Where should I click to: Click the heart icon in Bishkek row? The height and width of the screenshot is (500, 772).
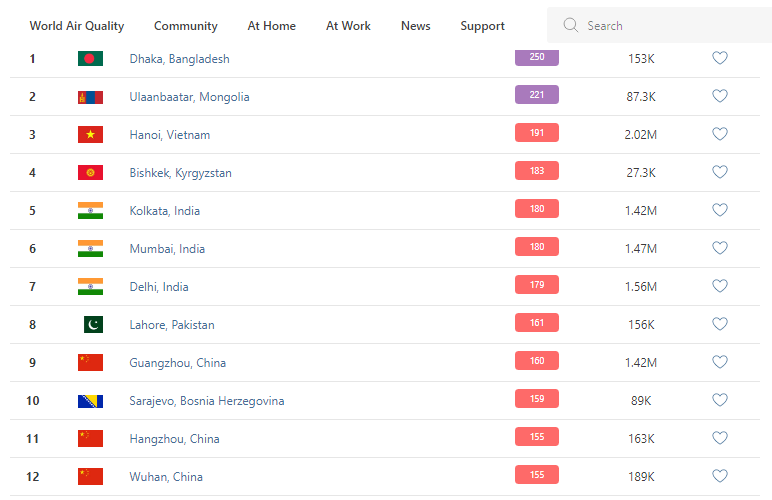coord(719,172)
